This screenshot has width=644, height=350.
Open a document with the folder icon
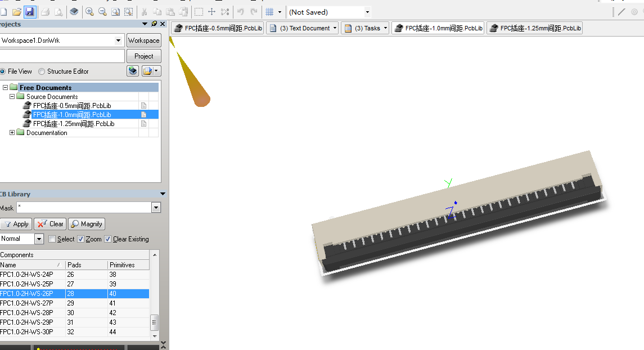pyautogui.click(x=17, y=12)
